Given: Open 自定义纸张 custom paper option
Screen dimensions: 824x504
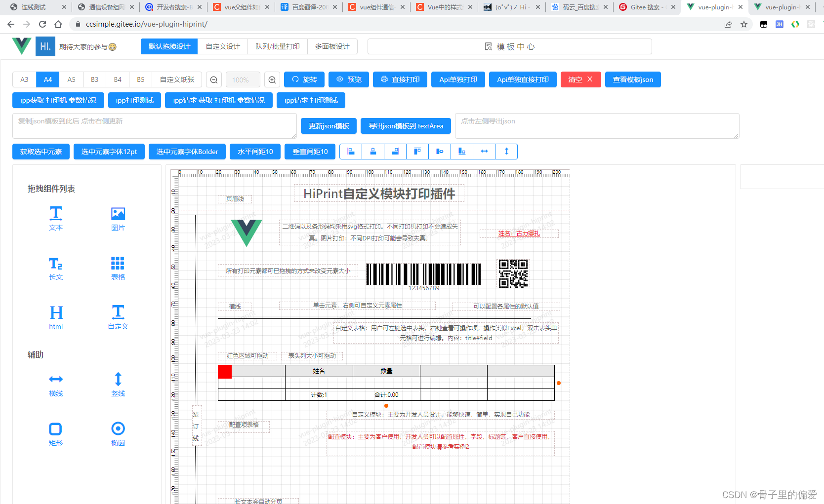Looking at the screenshot, I should click(177, 79).
